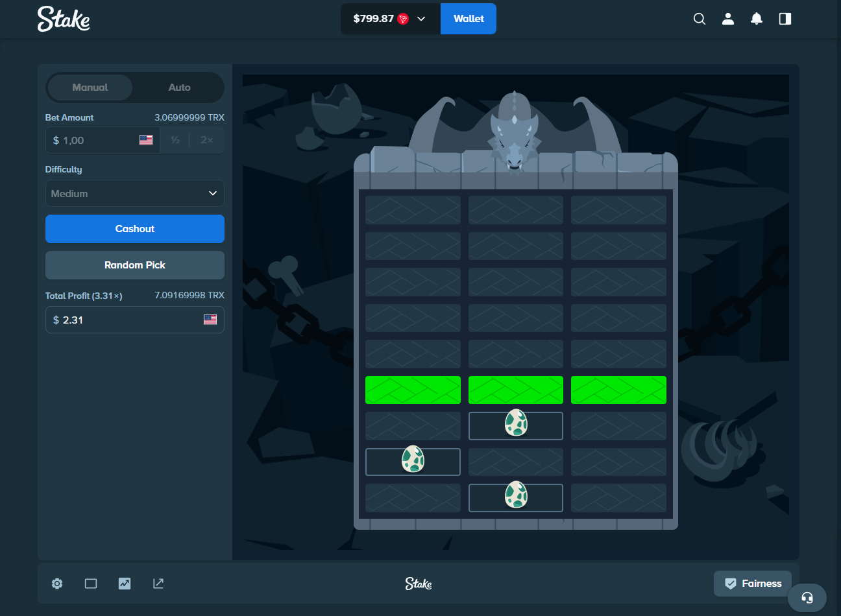Click the "$799.87" balance amount
Image resolution: width=841 pixels, height=616 pixels.
point(373,19)
